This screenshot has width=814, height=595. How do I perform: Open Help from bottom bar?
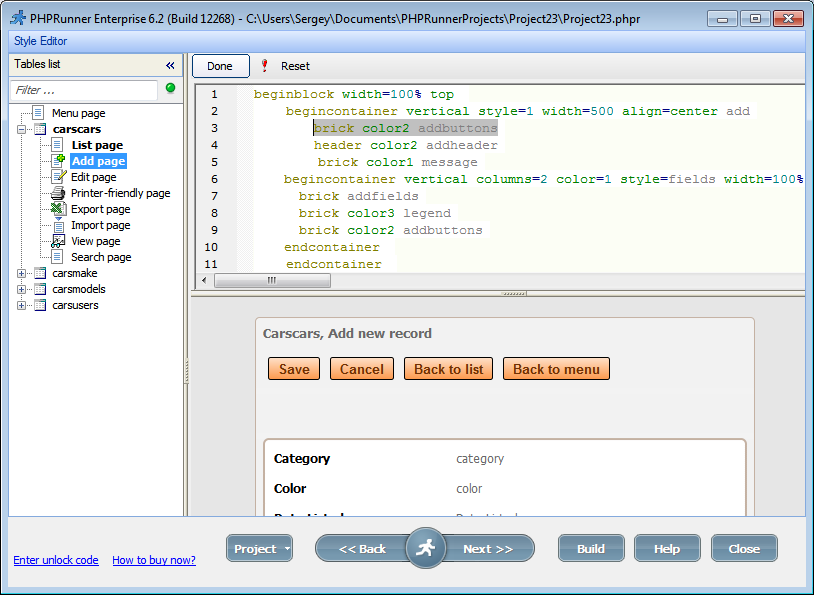[x=667, y=548]
